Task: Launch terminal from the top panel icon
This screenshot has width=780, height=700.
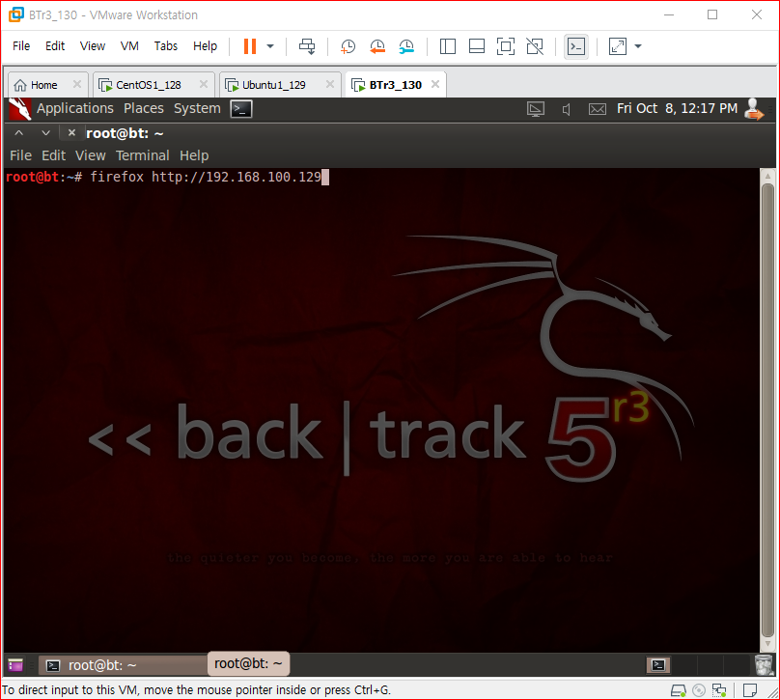Action: [241, 109]
